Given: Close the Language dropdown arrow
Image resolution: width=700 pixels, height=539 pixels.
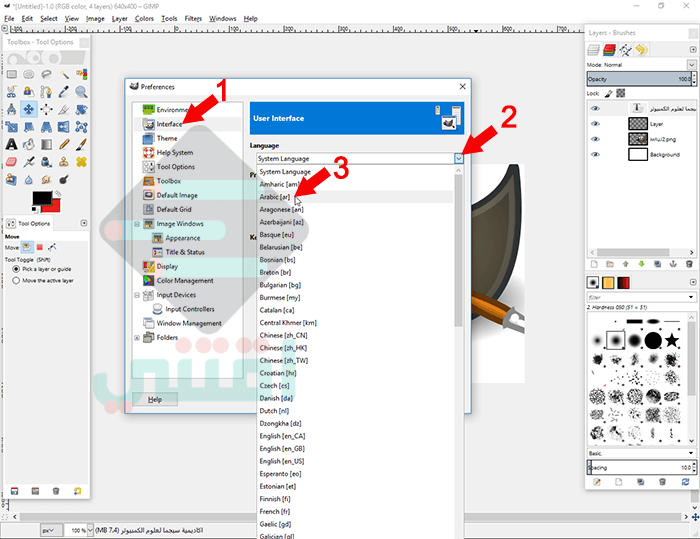Looking at the screenshot, I should click(x=458, y=159).
